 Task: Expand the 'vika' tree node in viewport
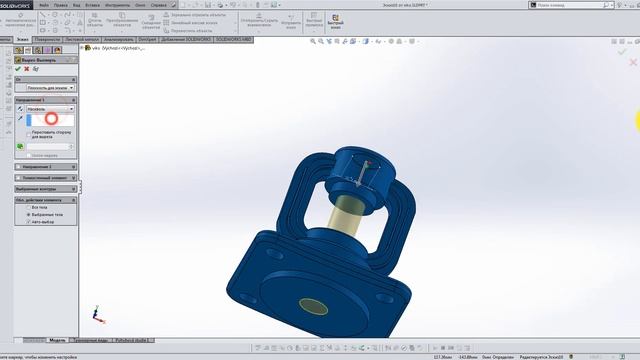pyautogui.click(x=82, y=48)
